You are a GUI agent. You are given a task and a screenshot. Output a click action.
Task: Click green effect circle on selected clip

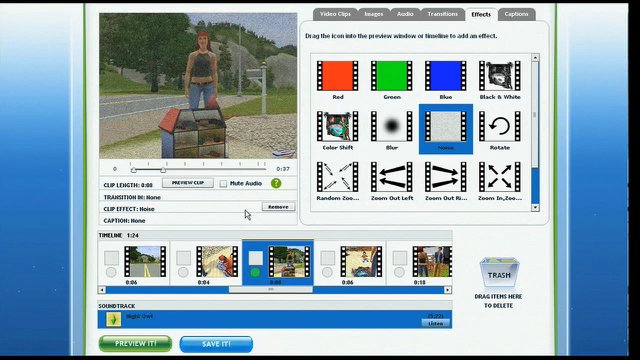point(256,272)
